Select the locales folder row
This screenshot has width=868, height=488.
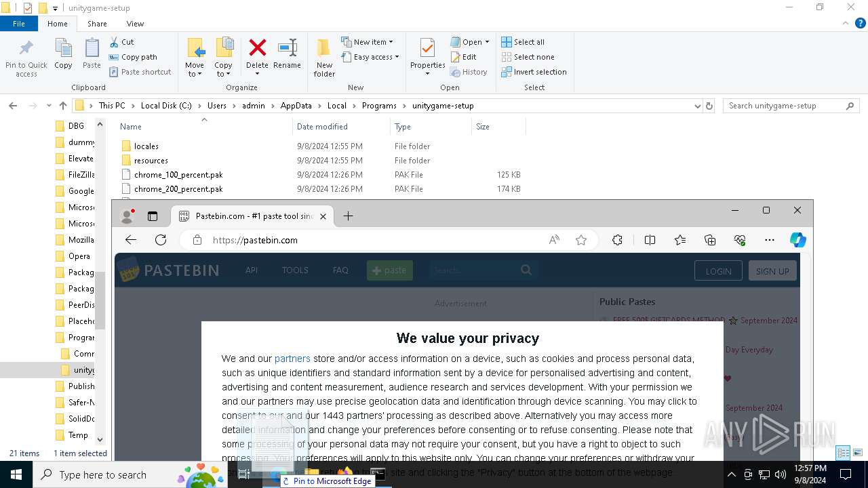pyautogui.click(x=321, y=146)
